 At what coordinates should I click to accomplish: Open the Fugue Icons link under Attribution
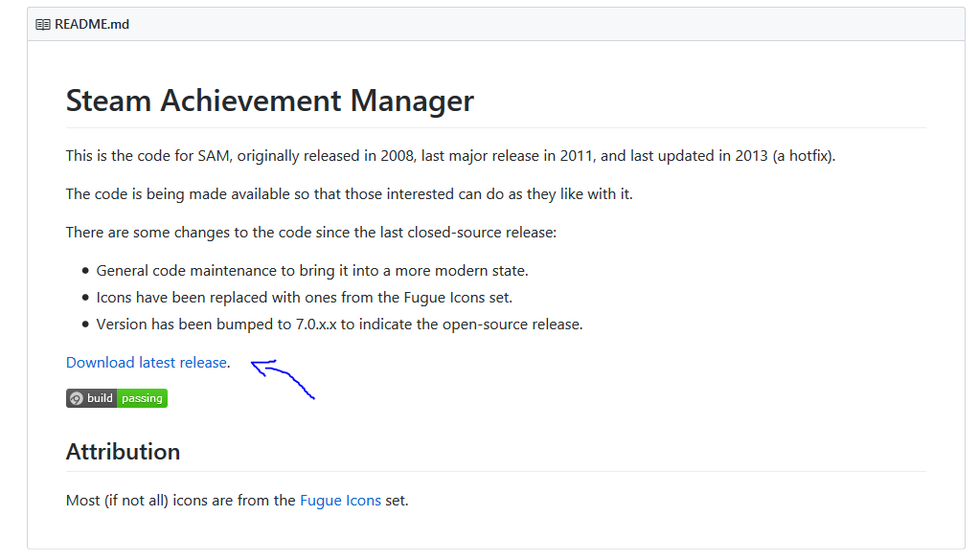(x=340, y=500)
